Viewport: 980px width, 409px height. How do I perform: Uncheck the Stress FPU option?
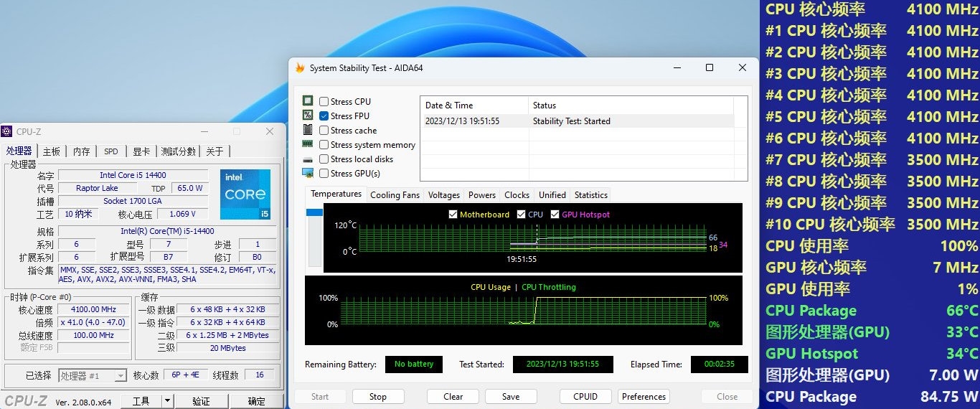[x=324, y=116]
